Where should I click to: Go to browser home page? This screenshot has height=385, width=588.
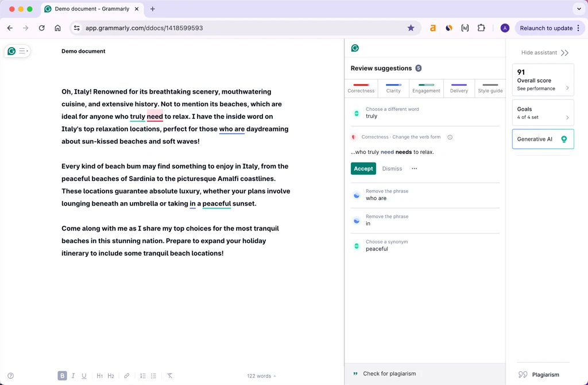[x=57, y=28]
